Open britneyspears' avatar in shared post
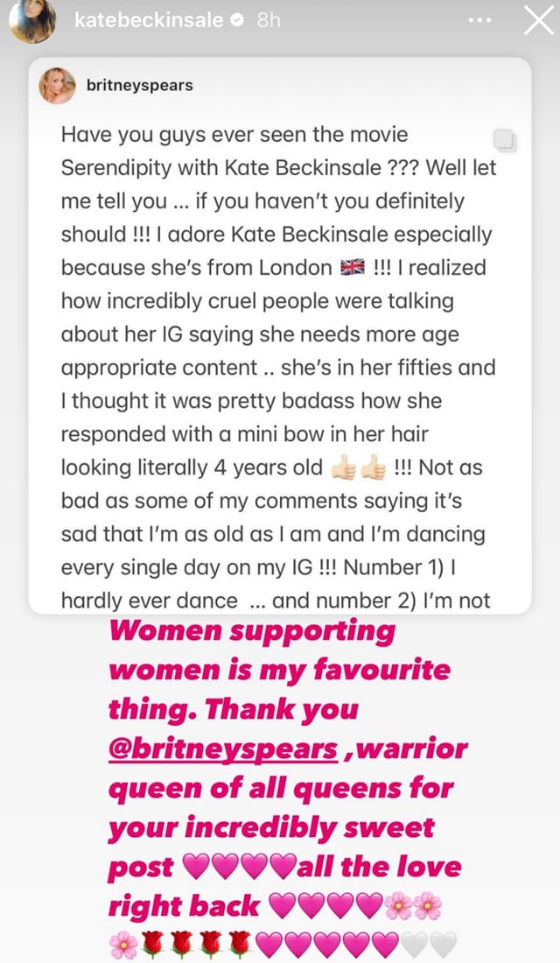Screen dimensions: 560x963 [58, 86]
